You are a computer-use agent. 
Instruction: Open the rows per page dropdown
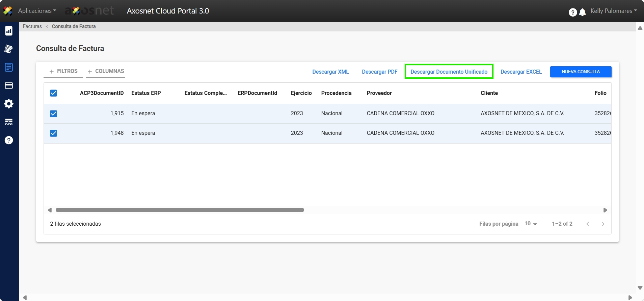[531, 224]
